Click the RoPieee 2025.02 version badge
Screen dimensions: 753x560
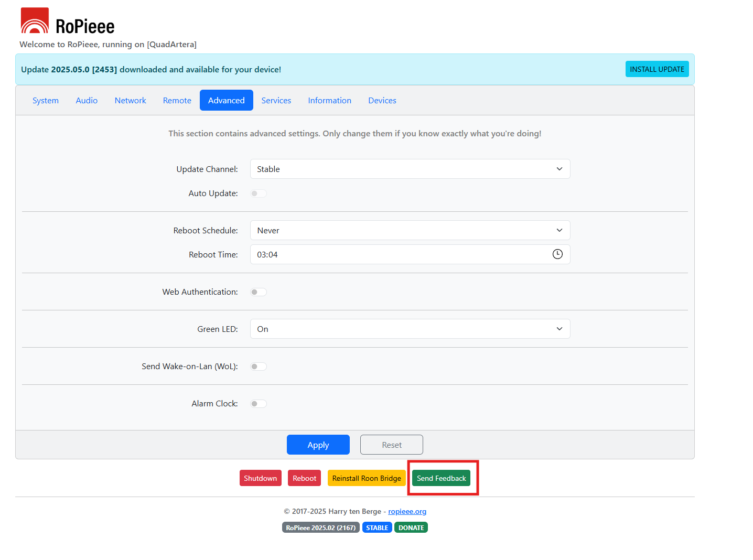point(320,527)
